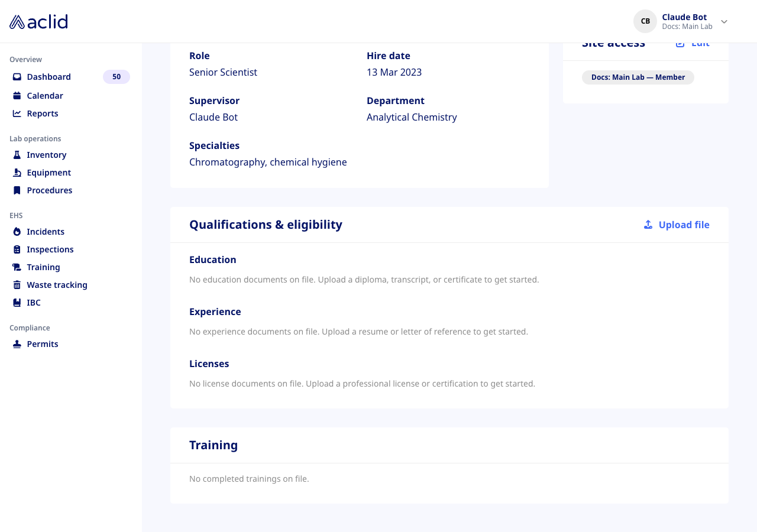Click the Chromatography, chemical hygiene specialties text

coord(268,162)
